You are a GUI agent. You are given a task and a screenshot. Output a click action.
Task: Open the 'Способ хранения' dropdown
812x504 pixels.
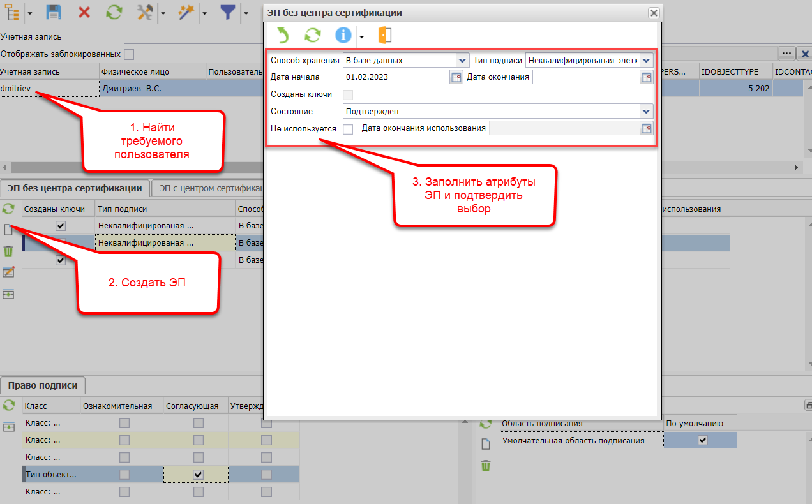[x=462, y=61]
